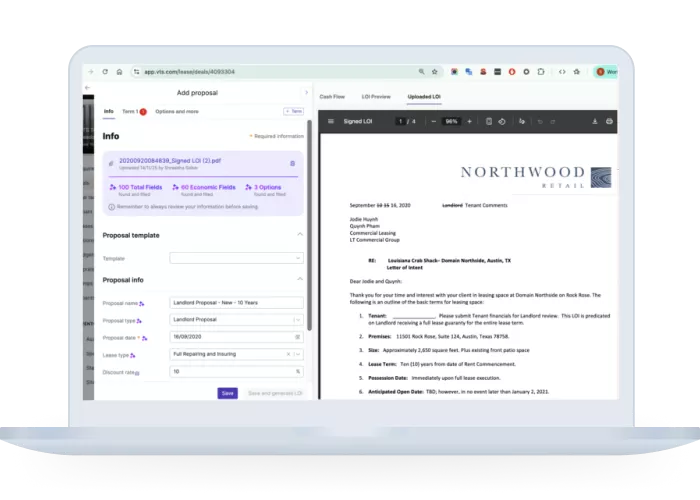Click the PDF zoom percentage field

coord(451,121)
